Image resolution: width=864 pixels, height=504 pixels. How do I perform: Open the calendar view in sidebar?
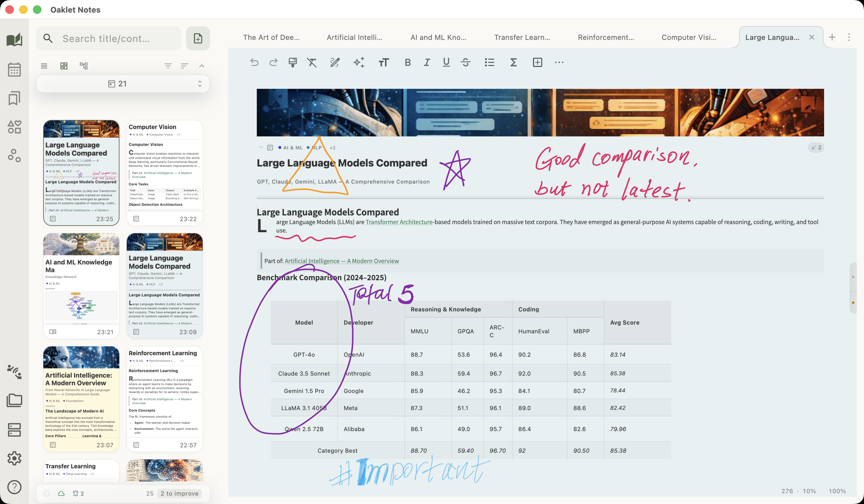[14, 69]
